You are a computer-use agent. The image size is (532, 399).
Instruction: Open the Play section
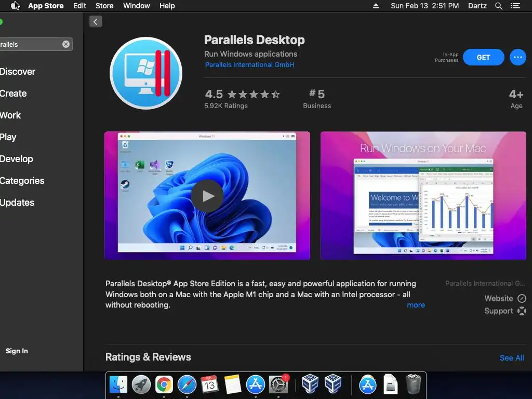point(8,137)
